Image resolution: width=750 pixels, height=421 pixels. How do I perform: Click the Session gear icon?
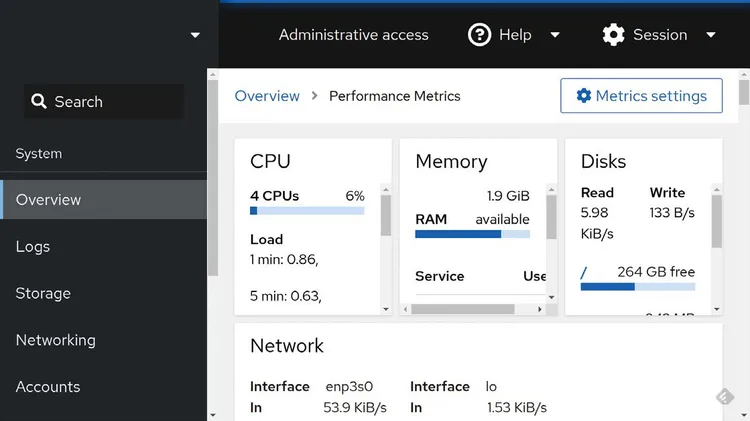point(613,35)
